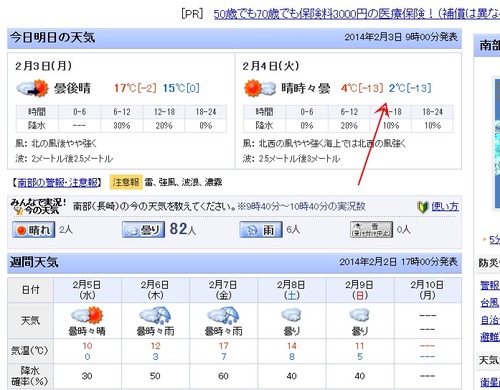Click the 2014年2月3日 9時00分発表 timestamp

coord(401,37)
